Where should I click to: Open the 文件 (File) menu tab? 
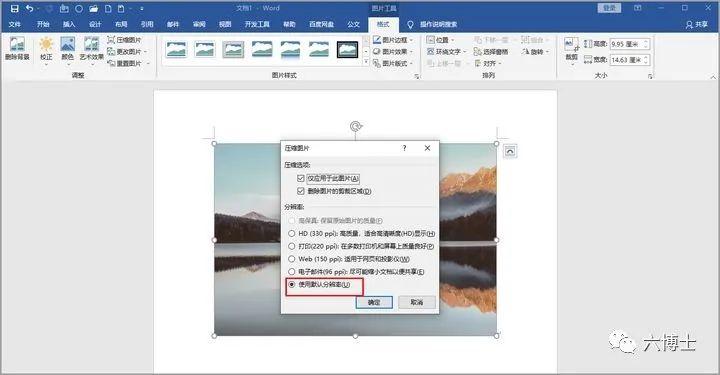click(x=15, y=24)
